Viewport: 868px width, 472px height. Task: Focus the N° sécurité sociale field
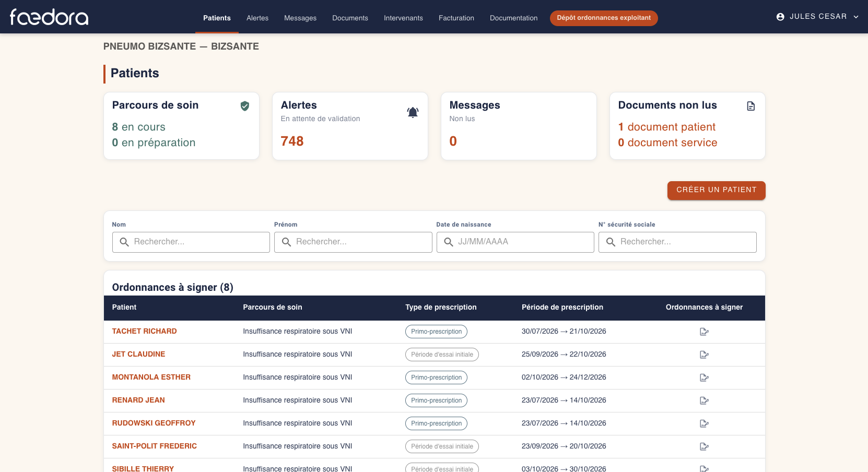677,242
